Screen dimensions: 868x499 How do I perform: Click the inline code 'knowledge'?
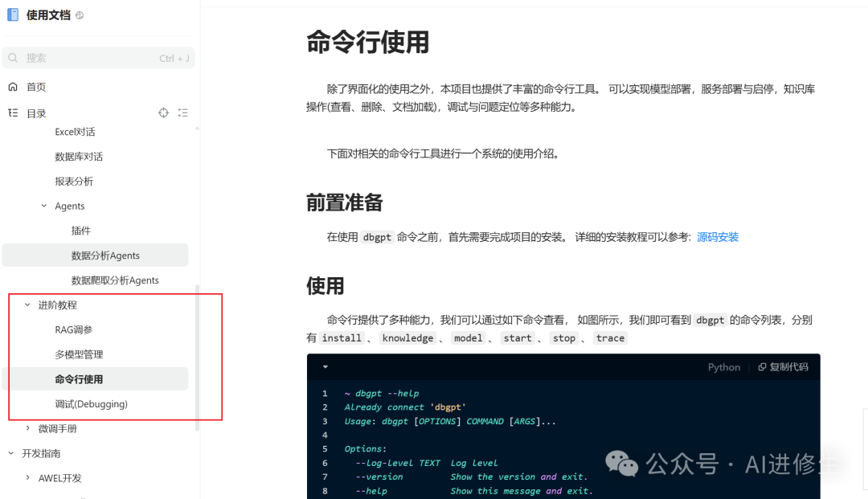408,338
